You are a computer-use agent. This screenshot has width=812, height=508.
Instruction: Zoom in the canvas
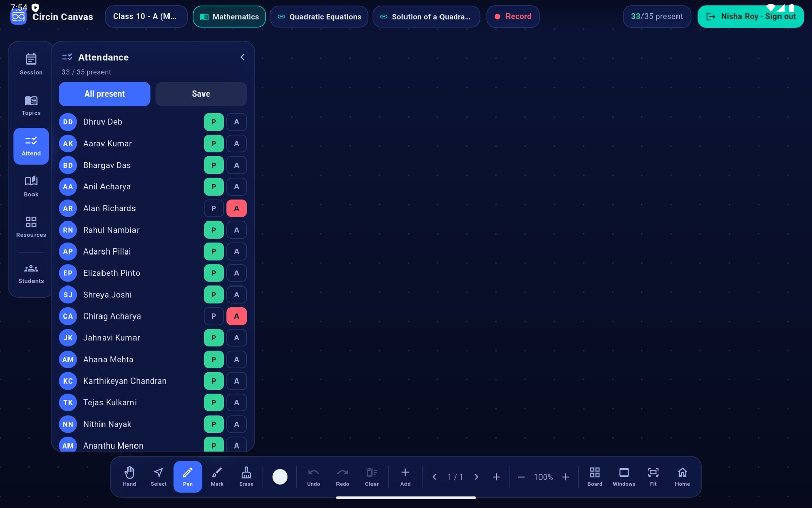coord(565,477)
